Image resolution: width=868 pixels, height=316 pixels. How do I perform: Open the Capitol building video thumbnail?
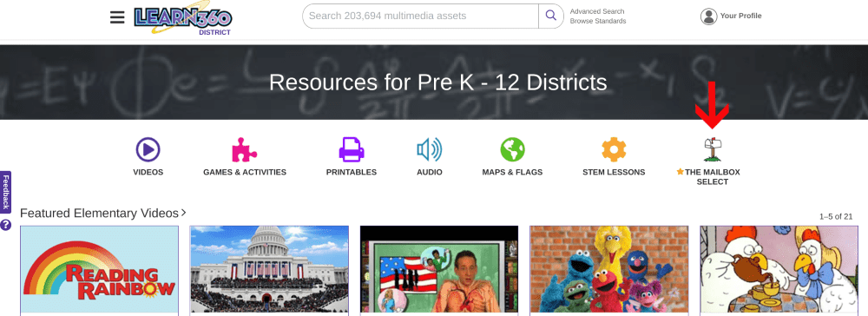point(270,271)
